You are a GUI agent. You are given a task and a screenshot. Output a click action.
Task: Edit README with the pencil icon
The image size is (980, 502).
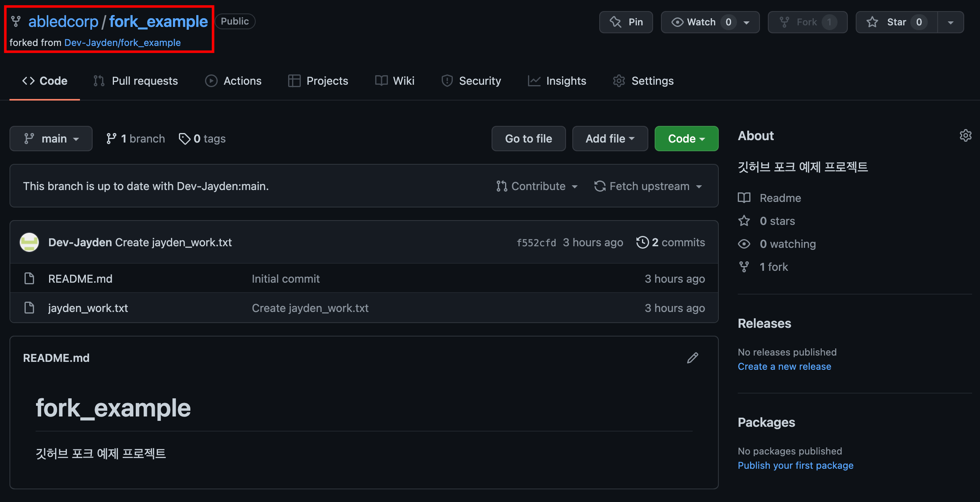pos(692,358)
